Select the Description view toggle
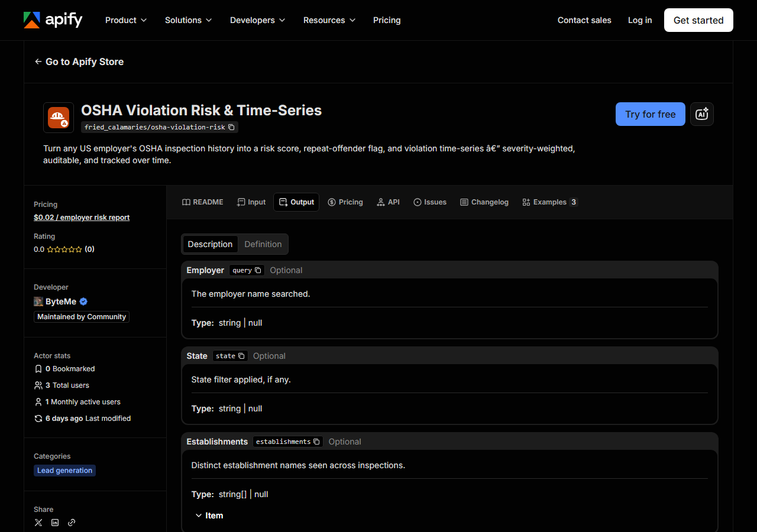Image resolution: width=757 pixels, height=532 pixels. 210,244
